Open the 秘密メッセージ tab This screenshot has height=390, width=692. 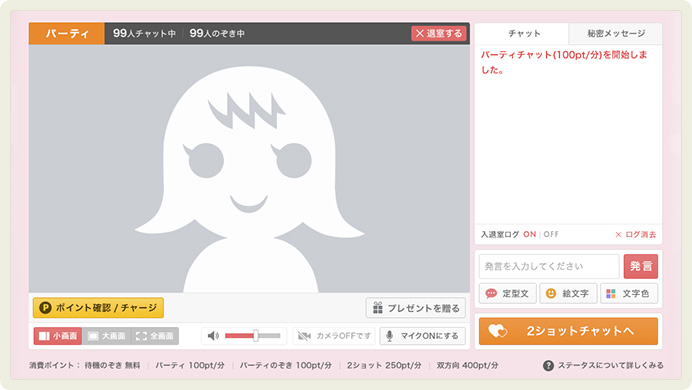coord(616,34)
